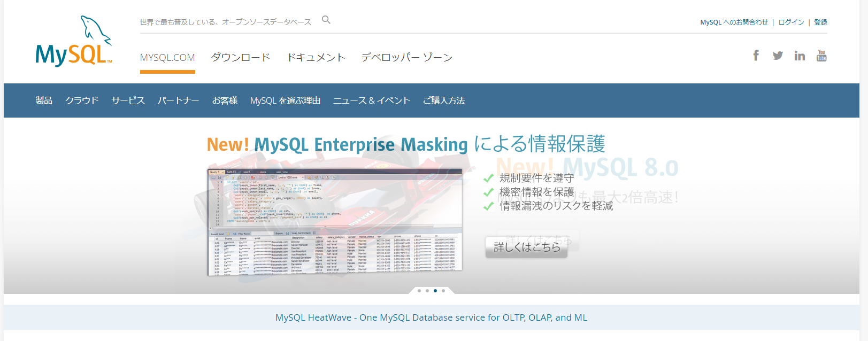Click the 詳しくはこちら button
The height and width of the screenshot is (341, 868).
527,247
